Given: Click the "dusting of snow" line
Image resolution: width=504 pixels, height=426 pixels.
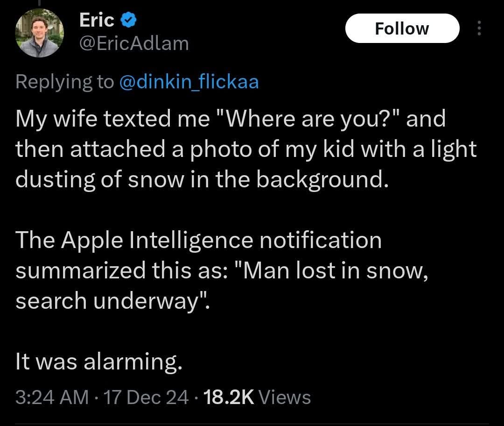Looking at the screenshot, I should [x=202, y=179].
